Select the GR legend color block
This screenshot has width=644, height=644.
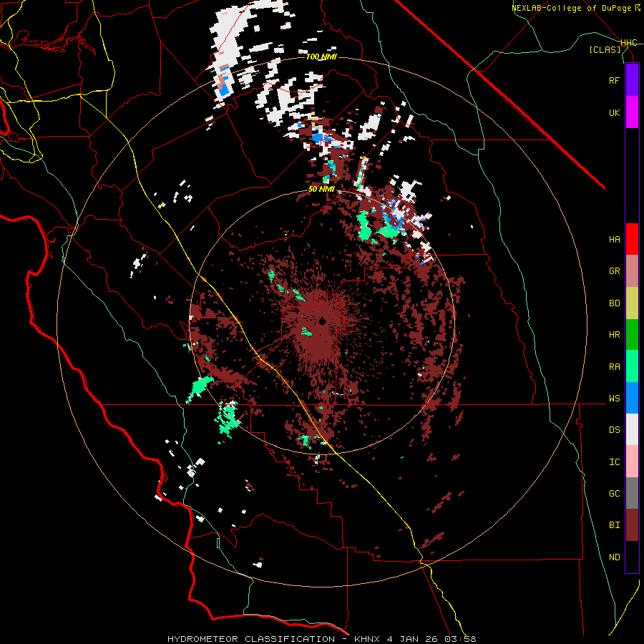pos(632,271)
